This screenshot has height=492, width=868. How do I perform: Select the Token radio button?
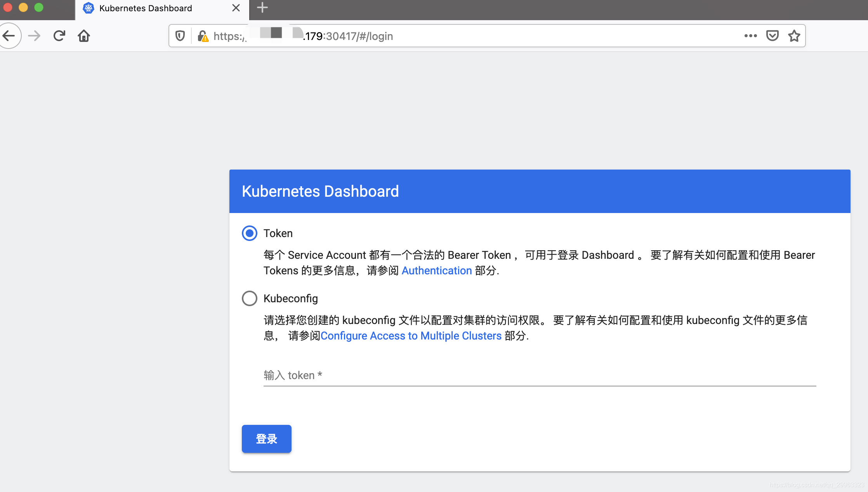249,233
